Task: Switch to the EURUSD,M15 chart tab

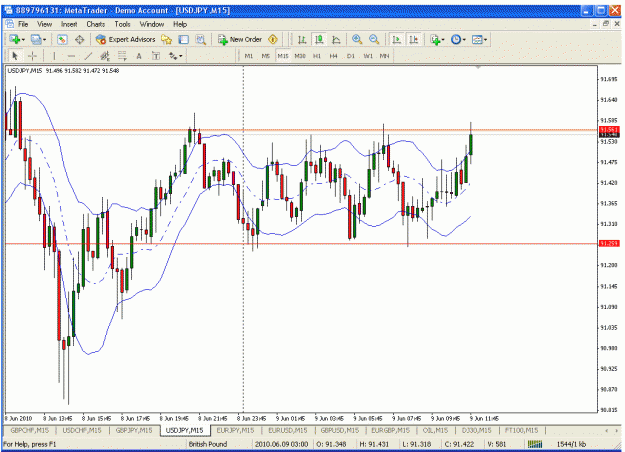Action: 287,430
